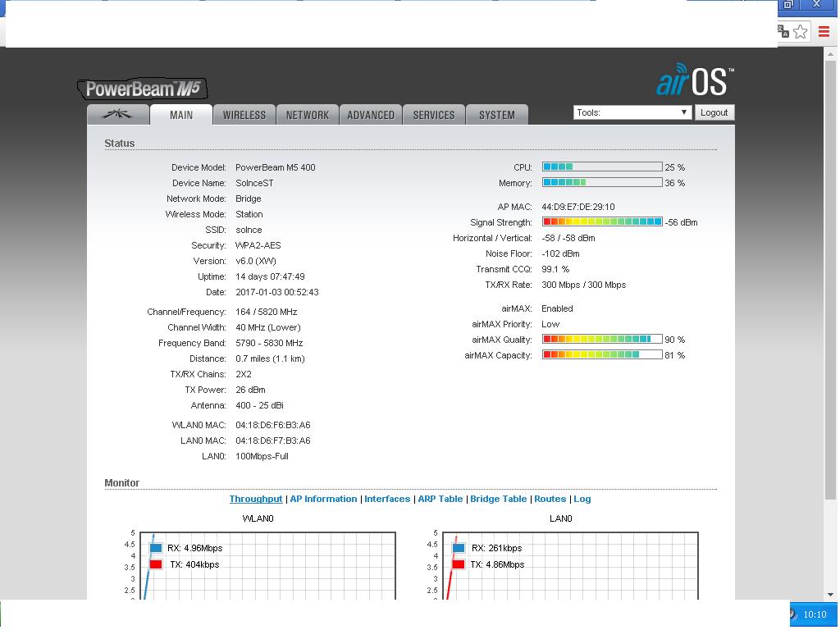Select the ADVANCED tab
Screen dimensions: 840x630
(x=371, y=115)
